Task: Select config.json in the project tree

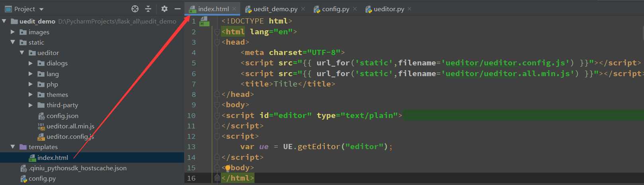Action: [63, 116]
